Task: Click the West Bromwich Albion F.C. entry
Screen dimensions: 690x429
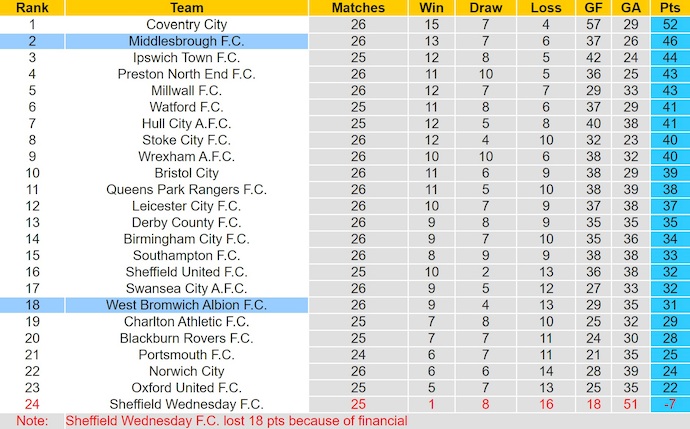Action: click(186, 304)
